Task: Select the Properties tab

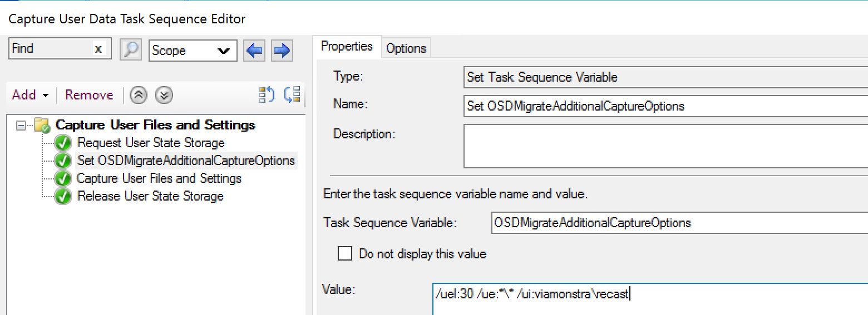Action: (x=347, y=47)
